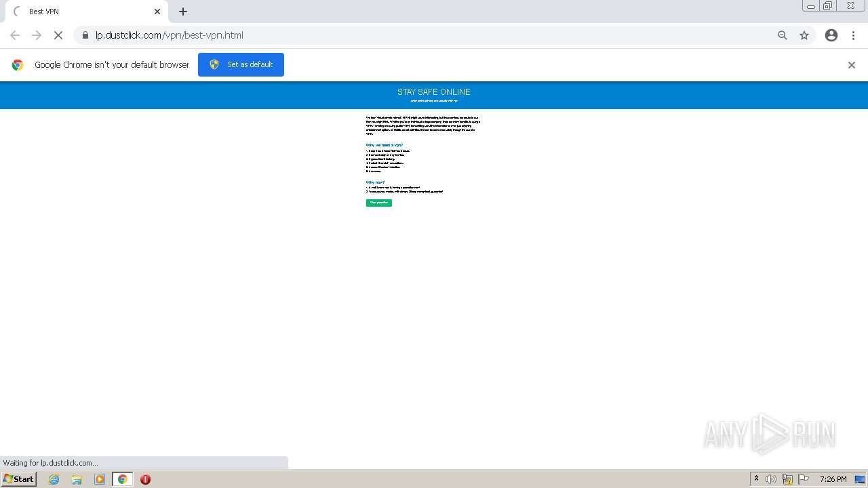Open the Windows Start menu
Viewport: 868px width, 488px height.
(x=18, y=479)
